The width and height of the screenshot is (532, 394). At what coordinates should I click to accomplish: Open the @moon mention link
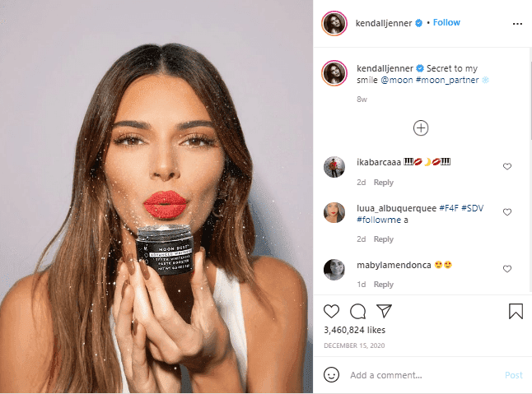397,80
